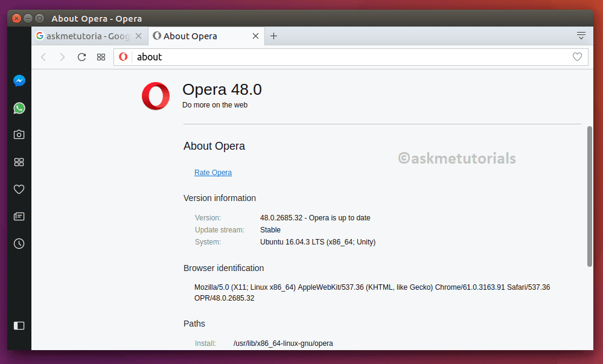Maximize the Opera window
This screenshot has height=364, width=603.
point(40,18)
